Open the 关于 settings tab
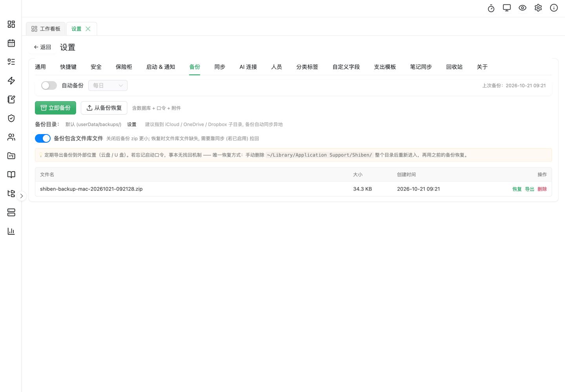This screenshot has width=565, height=392. [x=482, y=67]
